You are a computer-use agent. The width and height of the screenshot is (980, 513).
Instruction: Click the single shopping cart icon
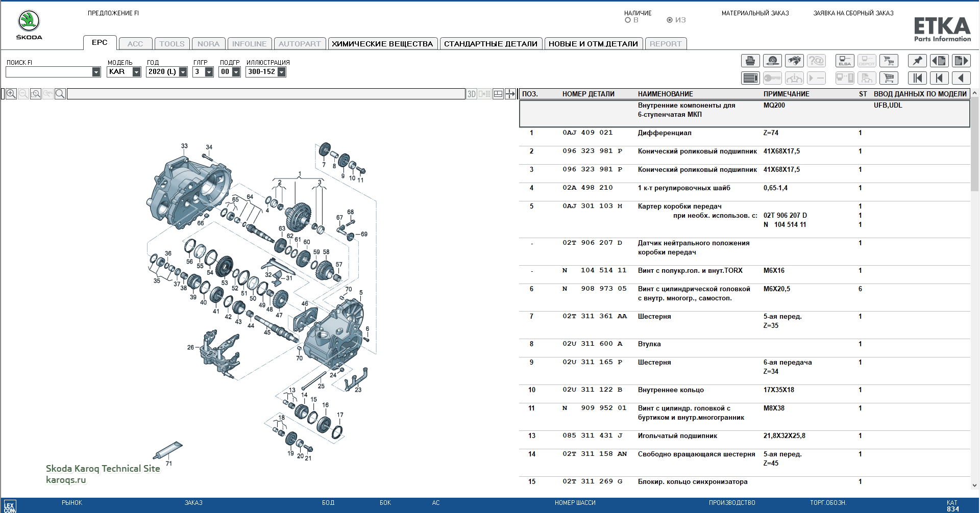click(x=889, y=78)
